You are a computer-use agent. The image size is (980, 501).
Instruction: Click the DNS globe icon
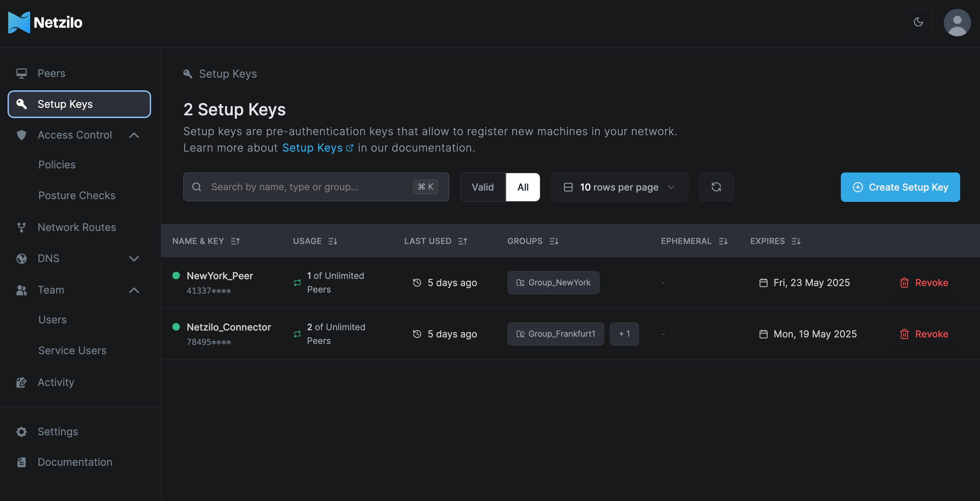(x=22, y=258)
